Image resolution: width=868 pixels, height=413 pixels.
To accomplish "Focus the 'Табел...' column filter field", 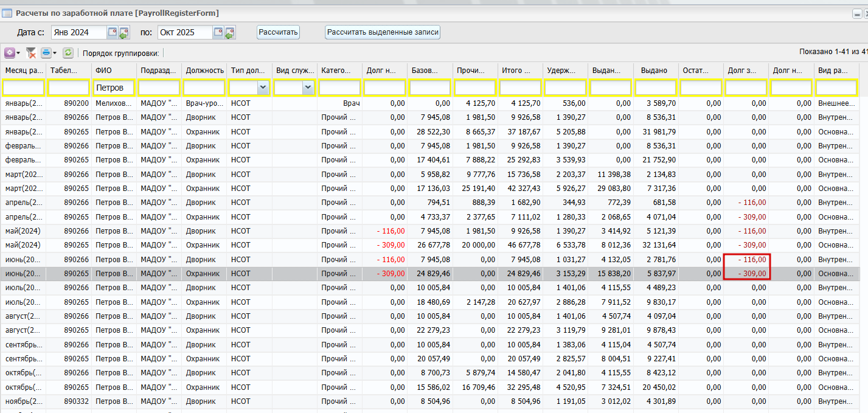I will [69, 88].
